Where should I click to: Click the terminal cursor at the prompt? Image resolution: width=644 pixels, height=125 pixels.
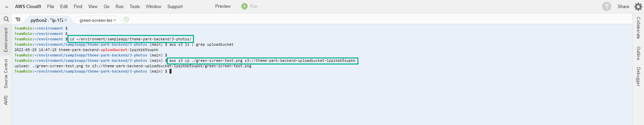click(x=170, y=71)
